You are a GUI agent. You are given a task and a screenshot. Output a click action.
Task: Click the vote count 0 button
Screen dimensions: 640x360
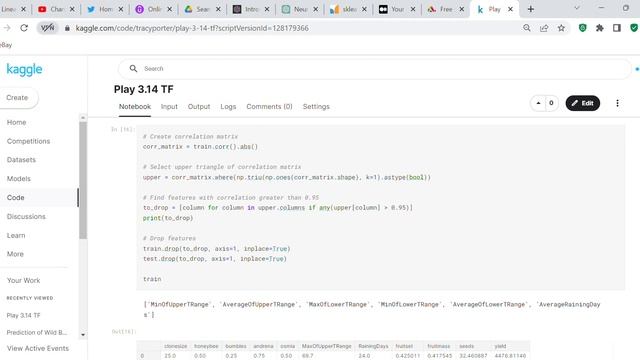(551, 103)
